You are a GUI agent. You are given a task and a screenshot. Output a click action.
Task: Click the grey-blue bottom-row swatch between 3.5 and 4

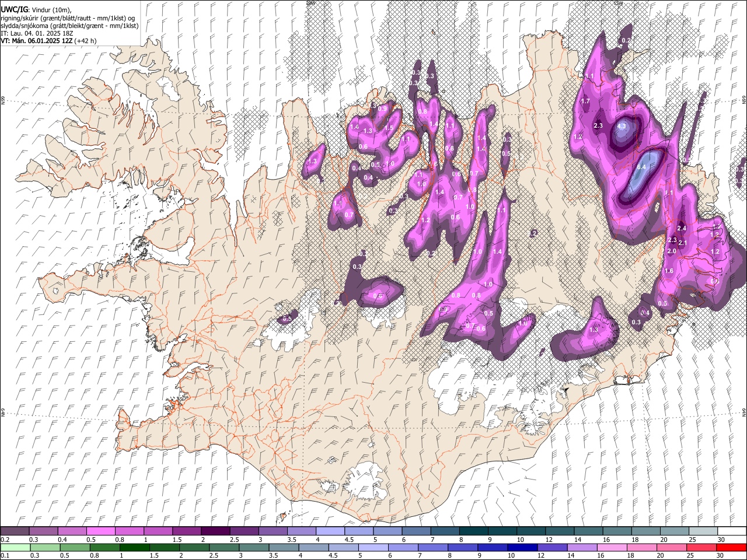tap(285, 547)
